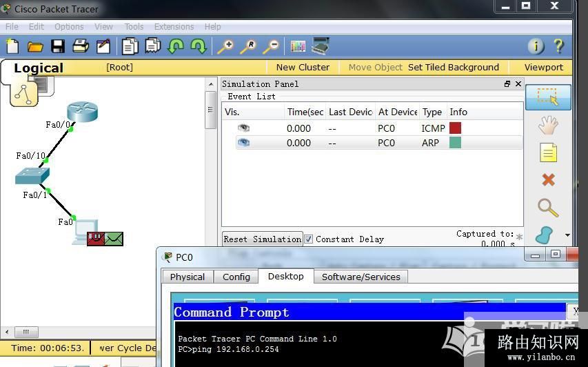Zoom out with the magnifier minus icon
The height and width of the screenshot is (367, 588).
tap(271, 46)
